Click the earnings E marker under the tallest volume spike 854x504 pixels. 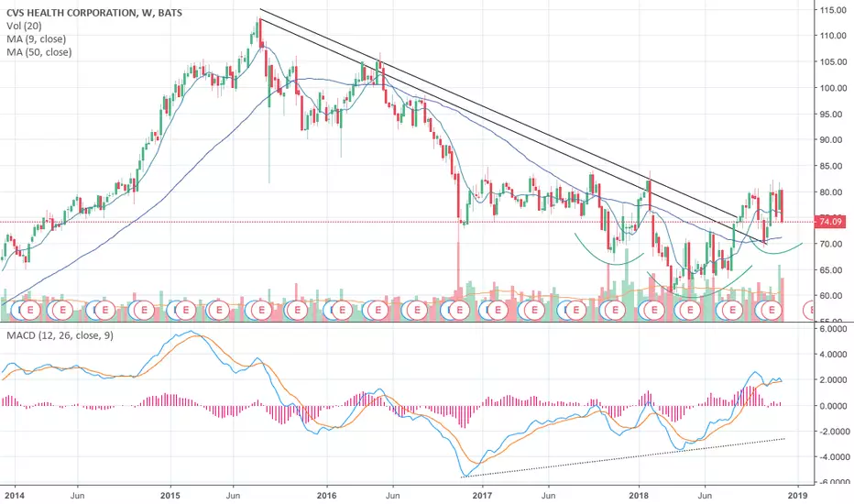point(459,310)
